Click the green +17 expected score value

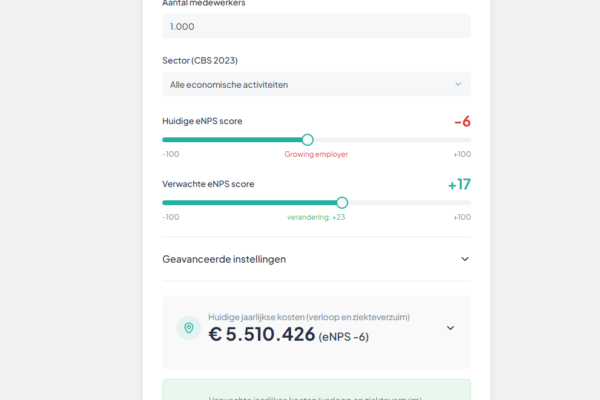(458, 184)
